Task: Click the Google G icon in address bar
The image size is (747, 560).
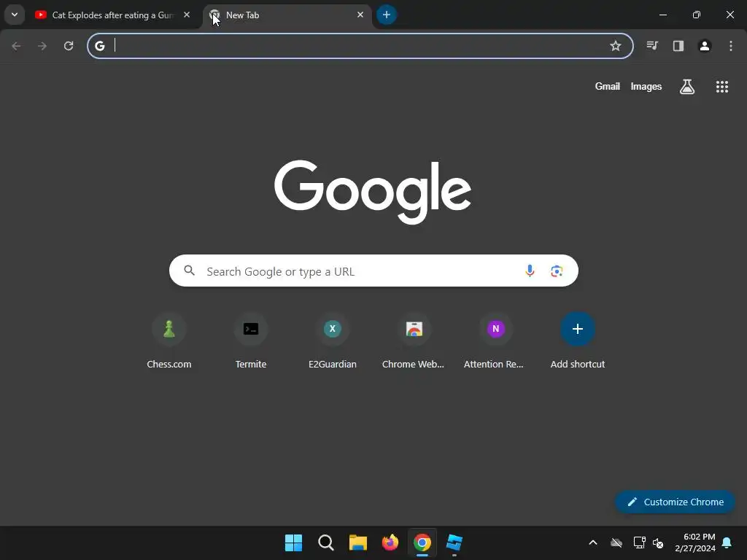Action: pos(99,46)
